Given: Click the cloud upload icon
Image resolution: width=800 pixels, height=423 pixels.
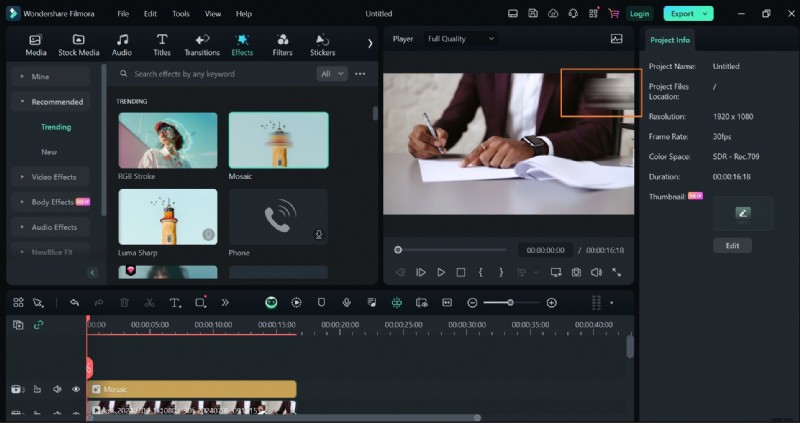Looking at the screenshot, I should 553,14.
